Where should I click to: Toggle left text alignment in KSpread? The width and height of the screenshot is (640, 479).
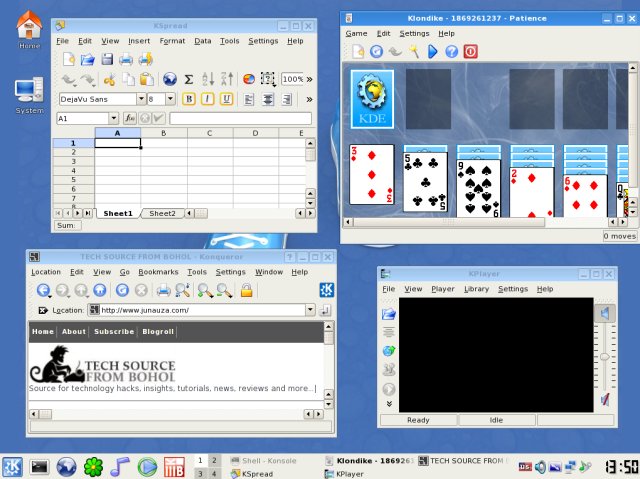[249, 99]
